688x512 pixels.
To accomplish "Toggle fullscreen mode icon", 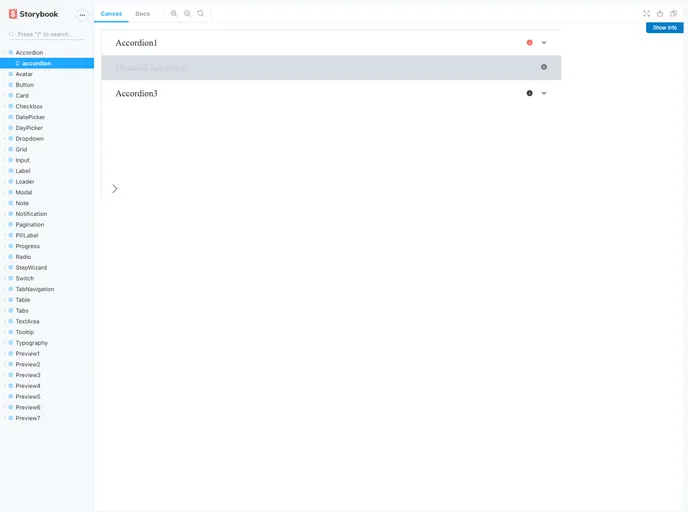I will [x=646, y=14].
